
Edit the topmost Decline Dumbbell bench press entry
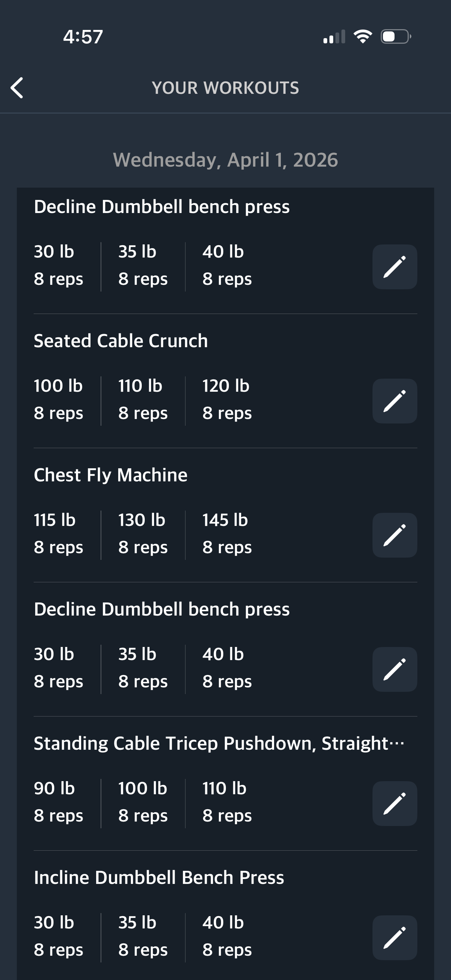coord(394,267)
